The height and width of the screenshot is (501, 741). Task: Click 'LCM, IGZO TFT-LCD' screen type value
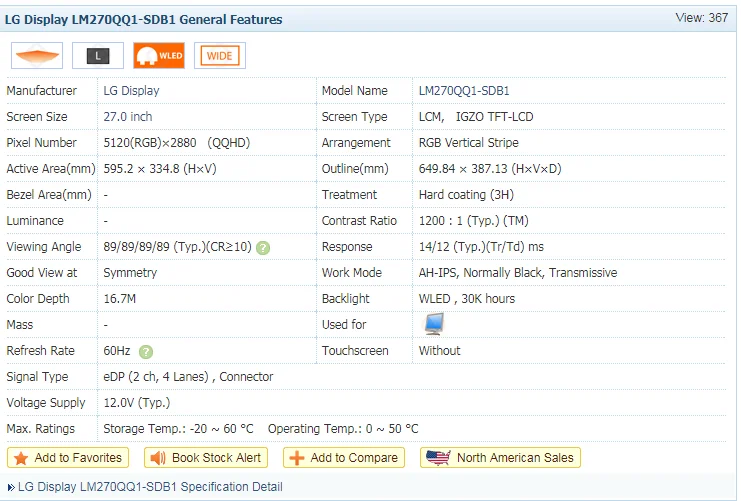pyautogui.click(x=476, y=117)
